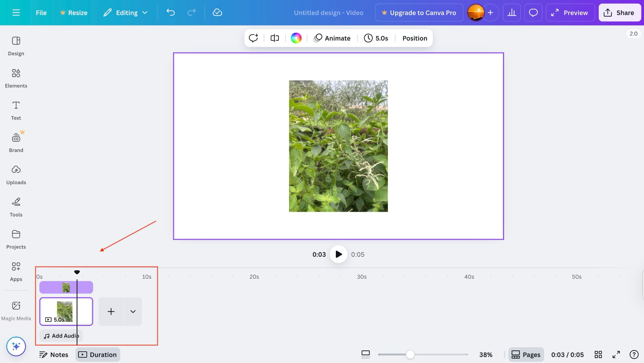
Task: Toggle the Pages view button
Action: 526,355
